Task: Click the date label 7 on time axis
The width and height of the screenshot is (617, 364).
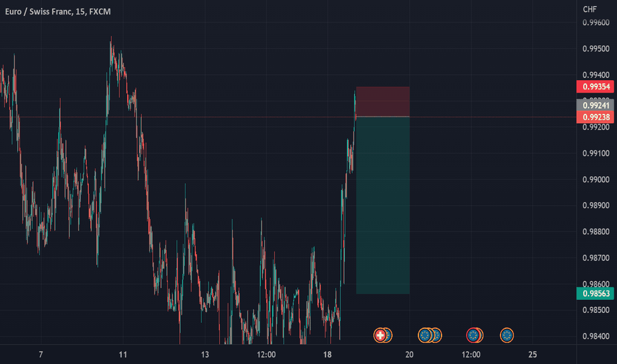Action: coord(40,355)
